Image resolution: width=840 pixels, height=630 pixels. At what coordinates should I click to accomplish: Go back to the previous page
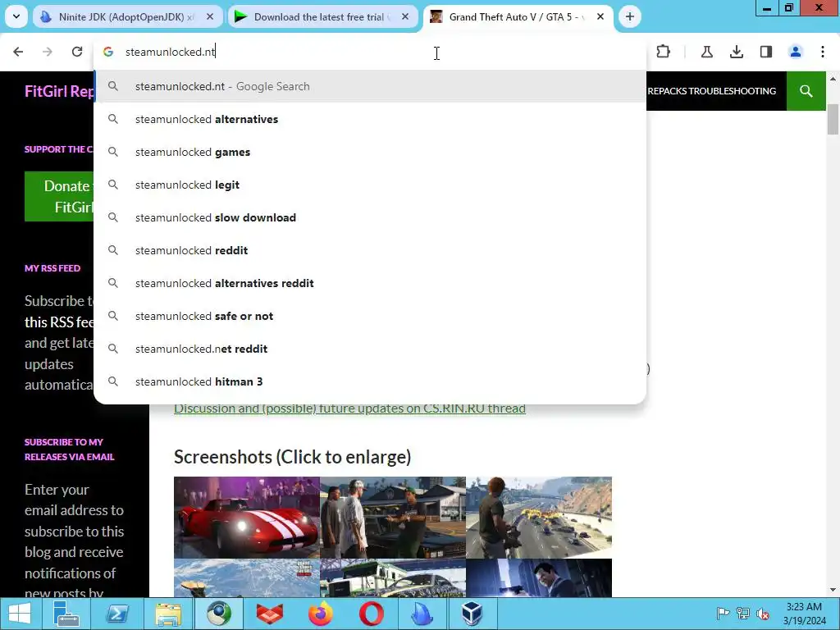pyautogui.click(x=18, y=52)
